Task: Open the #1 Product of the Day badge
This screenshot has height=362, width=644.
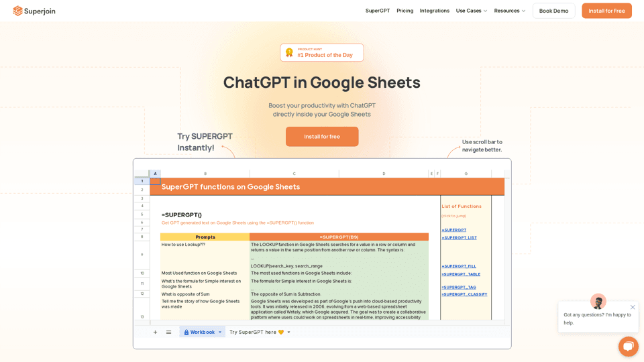Action: click(321, 52)
